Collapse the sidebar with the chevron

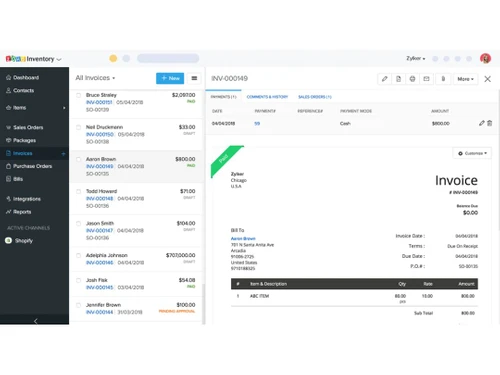pos(36,321)
